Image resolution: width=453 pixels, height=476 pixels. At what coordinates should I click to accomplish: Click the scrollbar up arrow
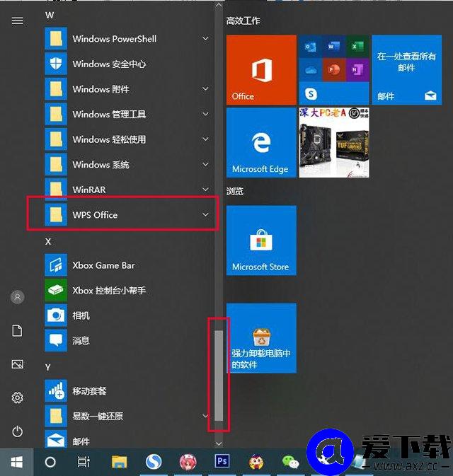pyautogui.click(x=219, y=5)
